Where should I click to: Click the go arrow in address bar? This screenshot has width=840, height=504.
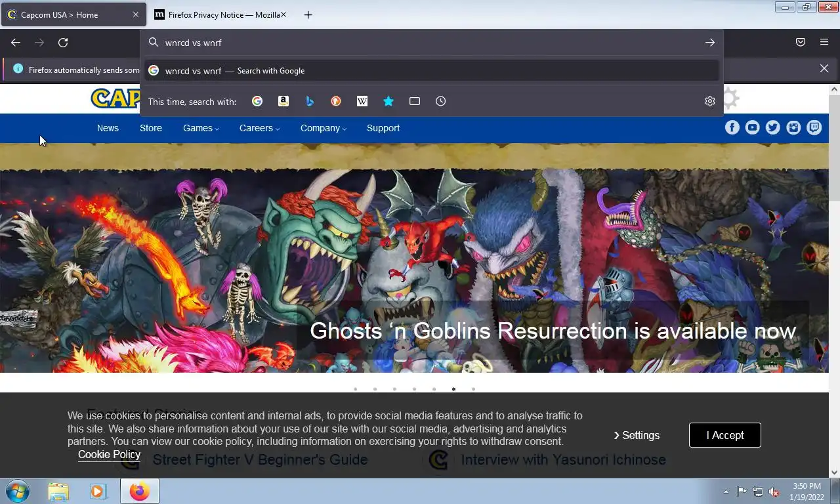pos(710,43)
